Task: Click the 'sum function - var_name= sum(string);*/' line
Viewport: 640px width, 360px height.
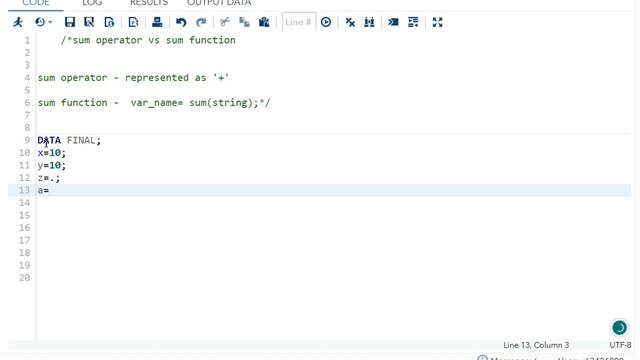Action: point(154,102)
